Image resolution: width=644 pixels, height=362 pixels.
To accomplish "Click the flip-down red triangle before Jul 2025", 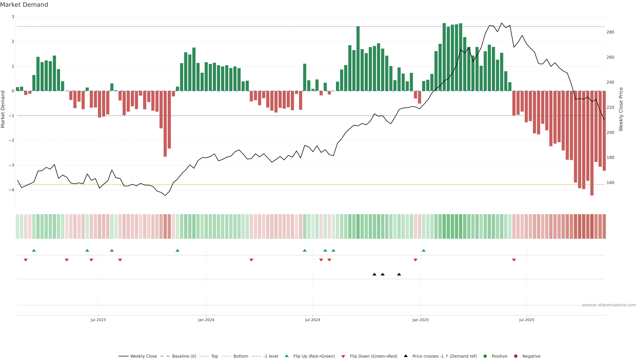I will pos(514,260).
